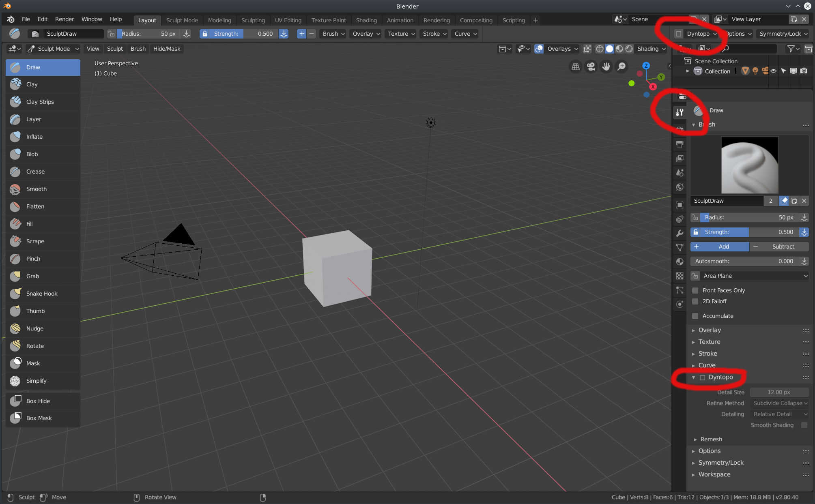Open the Sculpt top menu
815x504 pixels.
[x=115, y=48]
